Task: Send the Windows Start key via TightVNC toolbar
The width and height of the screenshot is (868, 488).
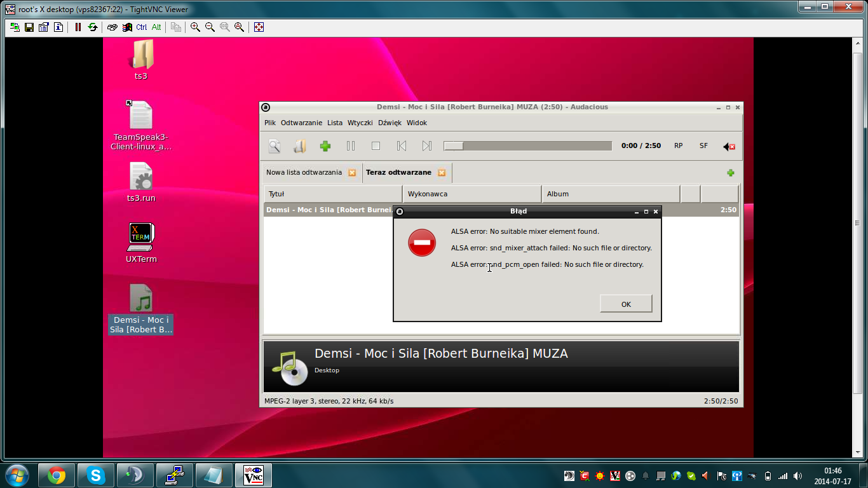Action: [x=127, y=27]
